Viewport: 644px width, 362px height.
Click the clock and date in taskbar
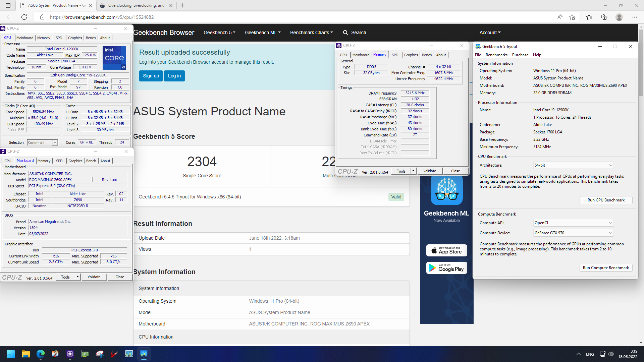click(x=628, y=354)
